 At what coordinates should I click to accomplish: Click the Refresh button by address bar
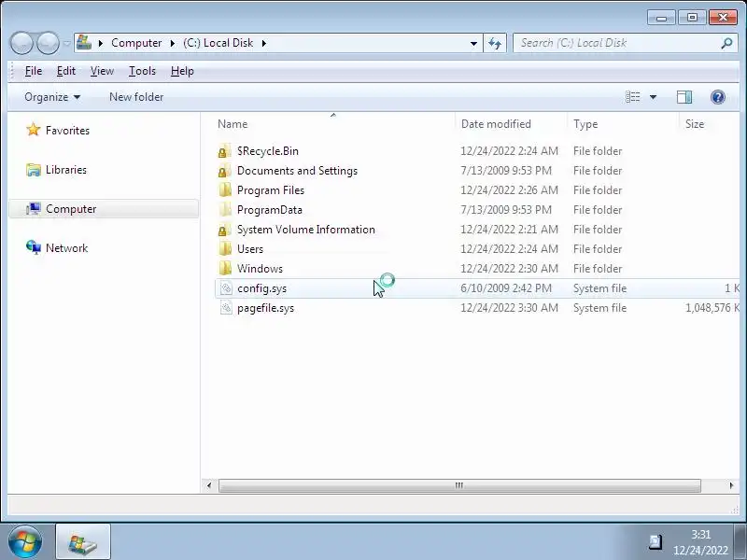tap(495, 43)
